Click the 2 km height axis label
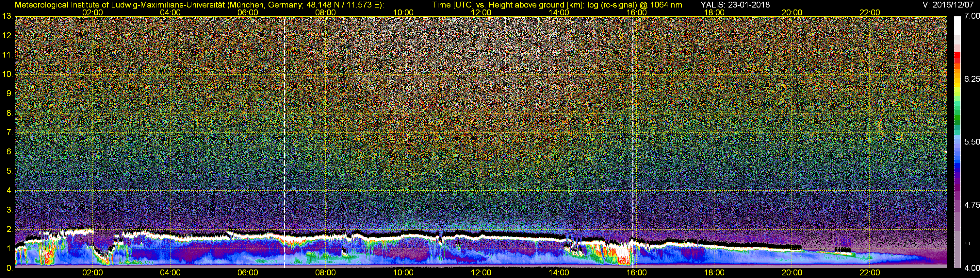The width and height of the screenshot is (980, 278). click(x=9, y=229)
